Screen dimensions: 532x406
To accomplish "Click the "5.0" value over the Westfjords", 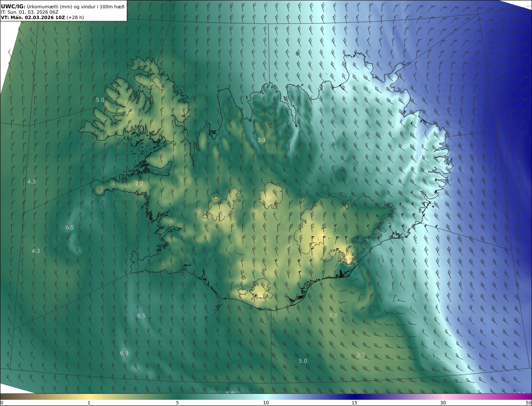I will (100, 100).
